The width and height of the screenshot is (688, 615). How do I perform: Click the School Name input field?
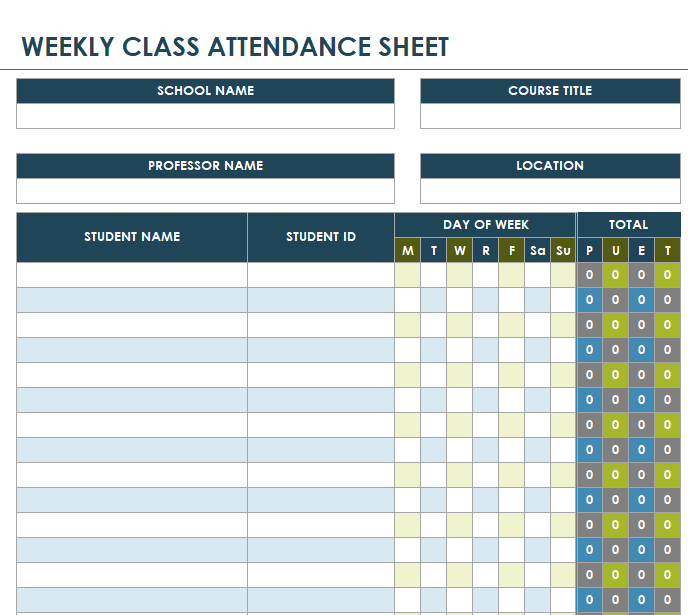(x=205, y=116)
